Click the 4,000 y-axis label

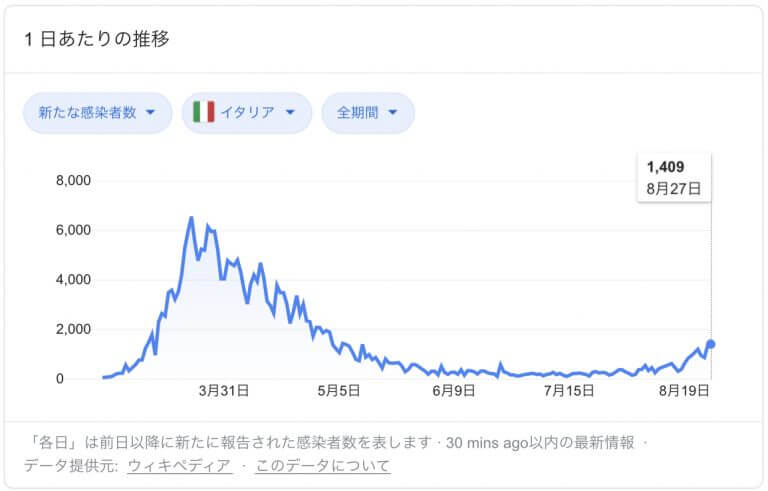click(72, 280)
